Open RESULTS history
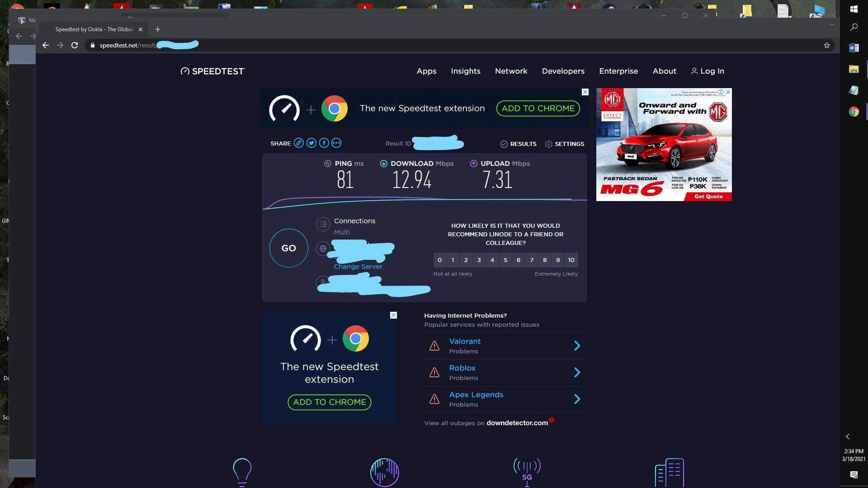 pyautogui.click(x=518, y=144)
